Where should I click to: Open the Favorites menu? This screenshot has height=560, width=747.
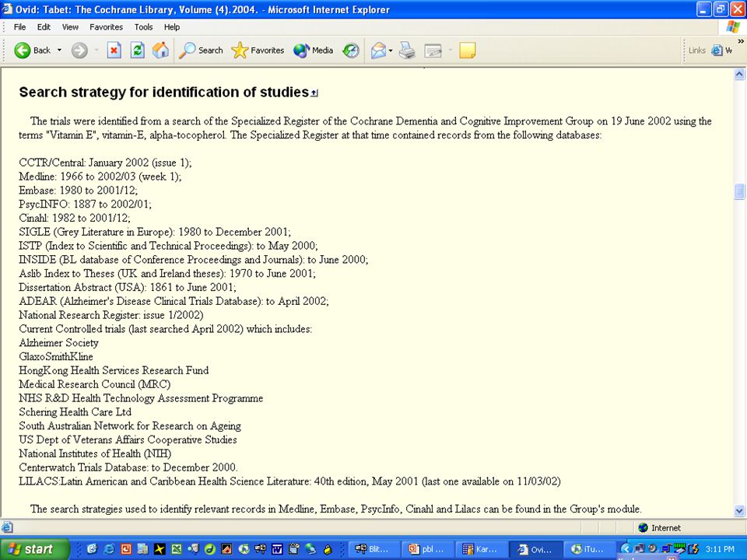[x=107, y=27]
